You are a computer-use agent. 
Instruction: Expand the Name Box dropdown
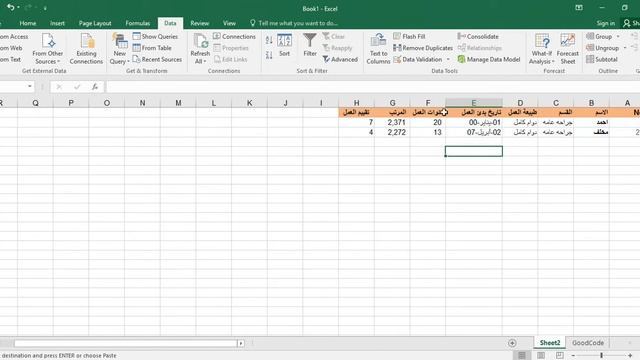point(30,87)
